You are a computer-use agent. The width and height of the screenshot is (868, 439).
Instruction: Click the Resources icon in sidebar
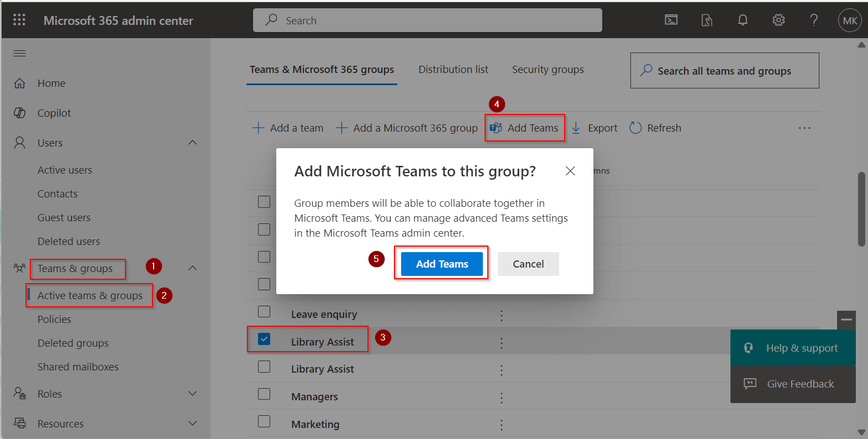[20, 423]
